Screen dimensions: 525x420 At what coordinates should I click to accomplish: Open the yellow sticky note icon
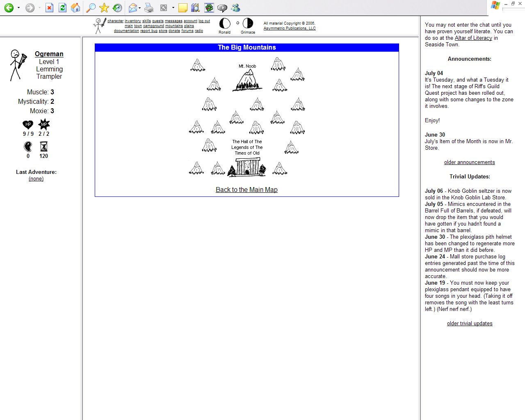click(x=183, y=8)
